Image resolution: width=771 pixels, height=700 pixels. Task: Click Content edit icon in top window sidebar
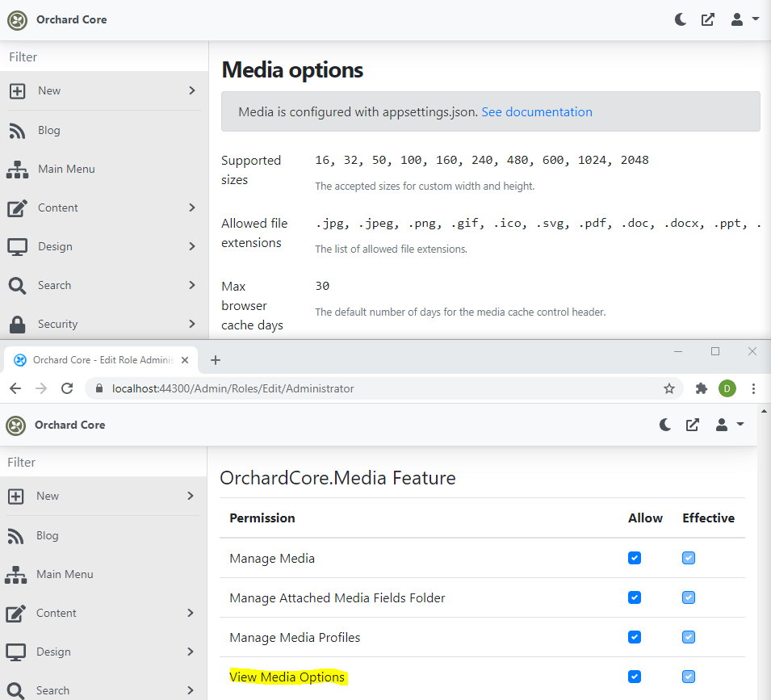click(x=17, y=208)
